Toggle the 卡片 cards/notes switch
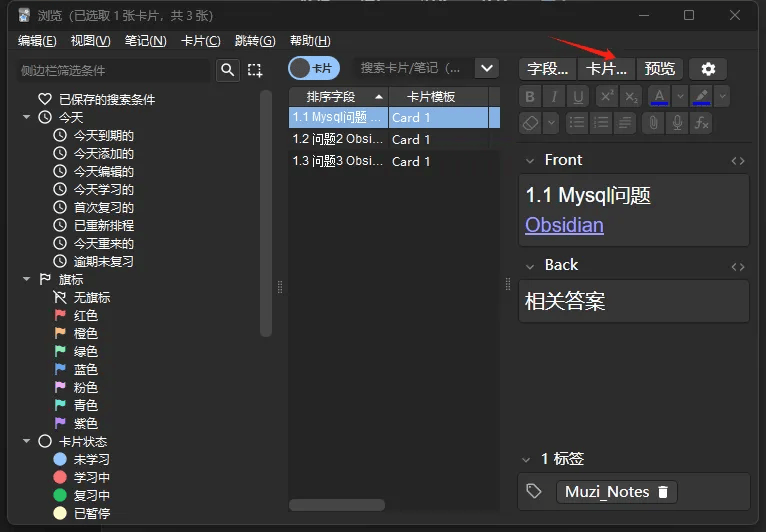766x532 pixels. click(x=314, y=68)
